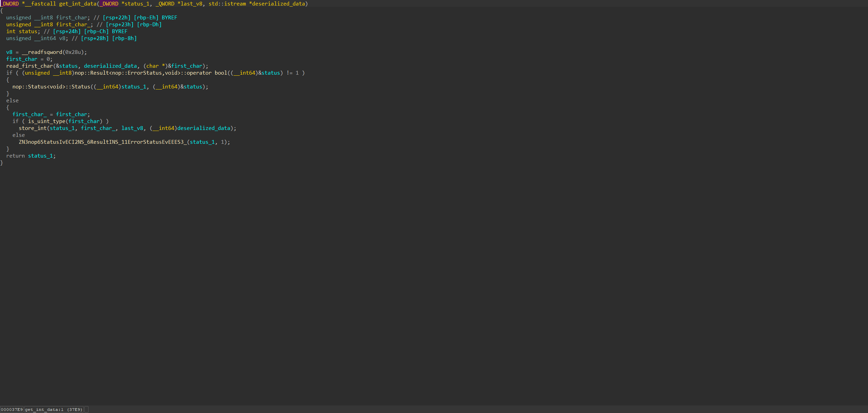The width and height of the screenshot is (868, 413).
Task: Click the *deserialized_data parameter in the signature
Action: click(x=277, y=4)
